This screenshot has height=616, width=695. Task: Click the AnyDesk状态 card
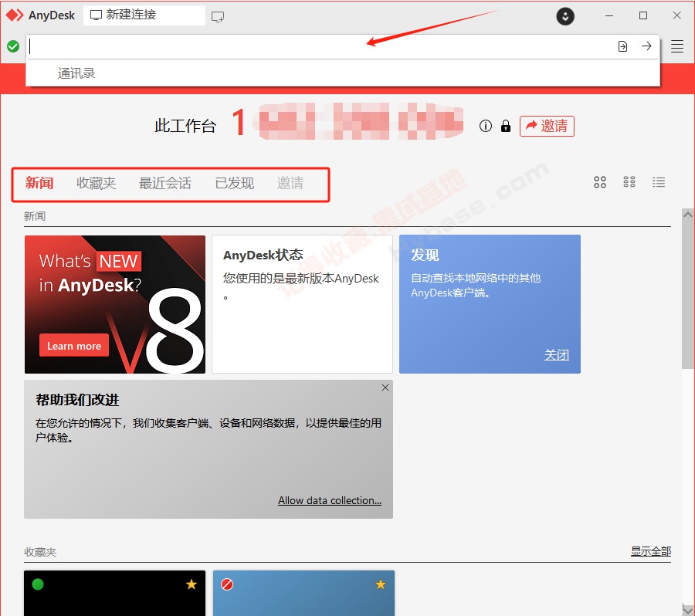[302, 304]
